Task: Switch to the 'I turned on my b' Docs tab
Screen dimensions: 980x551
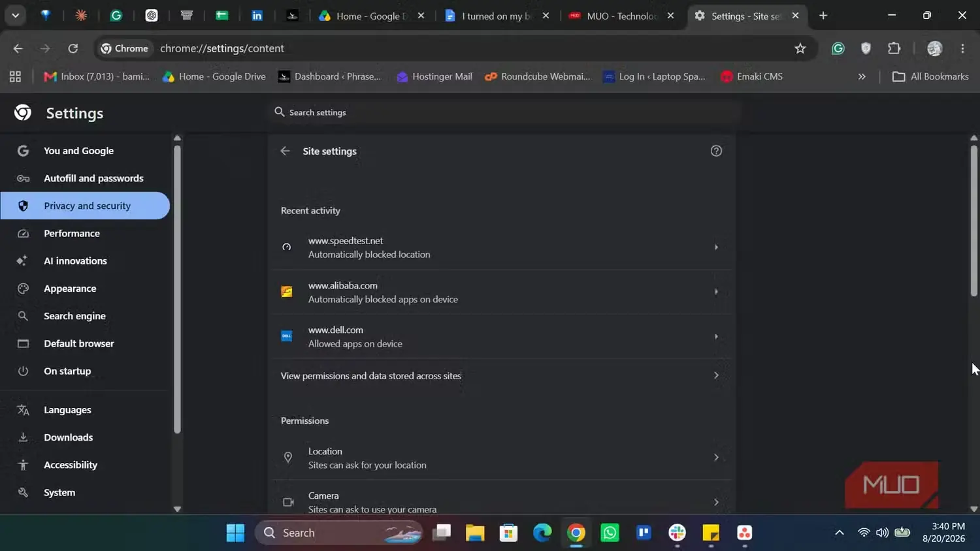Action: (x=497, y=15)
